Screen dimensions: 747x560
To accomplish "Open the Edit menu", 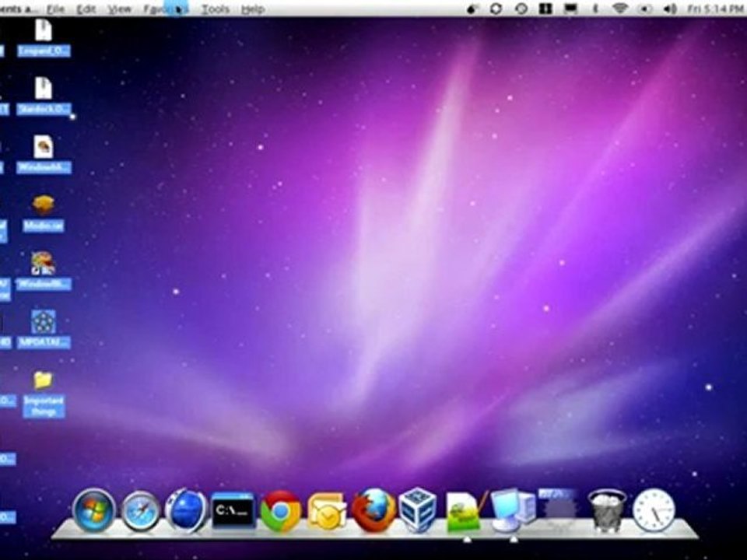I will pyautogui.click(x=86, y=9).
